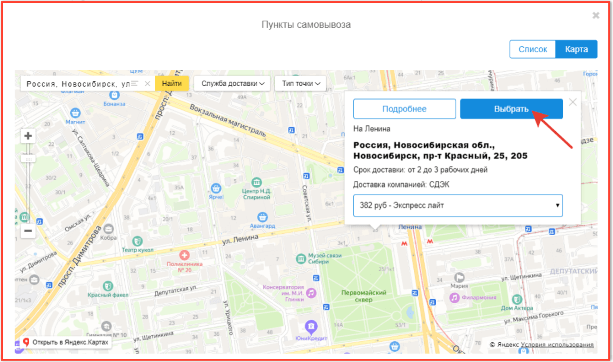Click the Поликлиника № 20 map marker

click(x=184, y=255)
